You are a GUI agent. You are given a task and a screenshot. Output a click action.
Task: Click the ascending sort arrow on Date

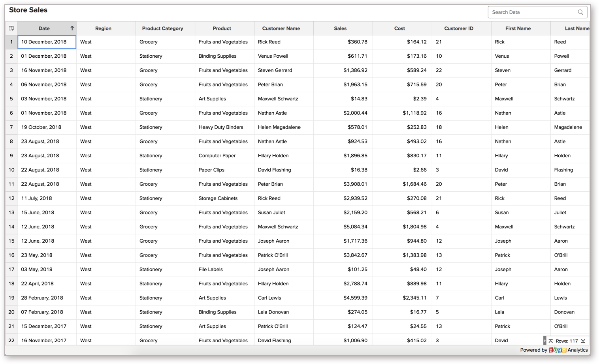tap(72, 28)
